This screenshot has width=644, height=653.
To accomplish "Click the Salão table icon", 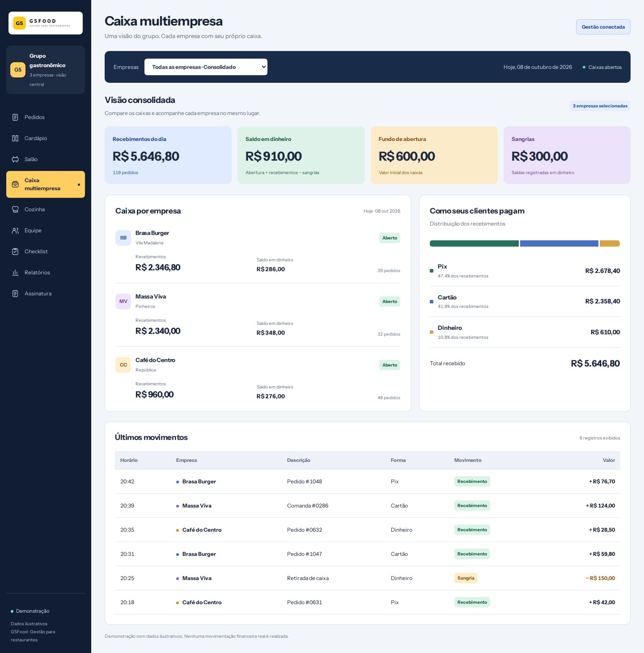I will tap(15, 159).
